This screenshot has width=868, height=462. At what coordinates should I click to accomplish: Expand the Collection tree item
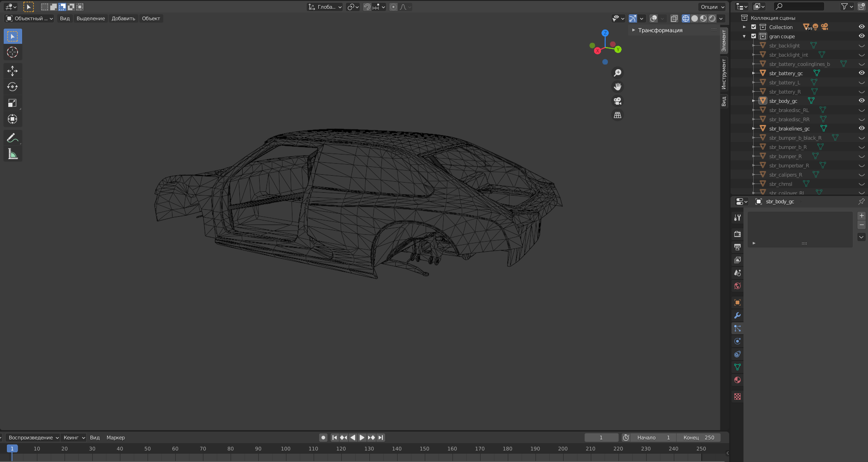pos(744,27)
